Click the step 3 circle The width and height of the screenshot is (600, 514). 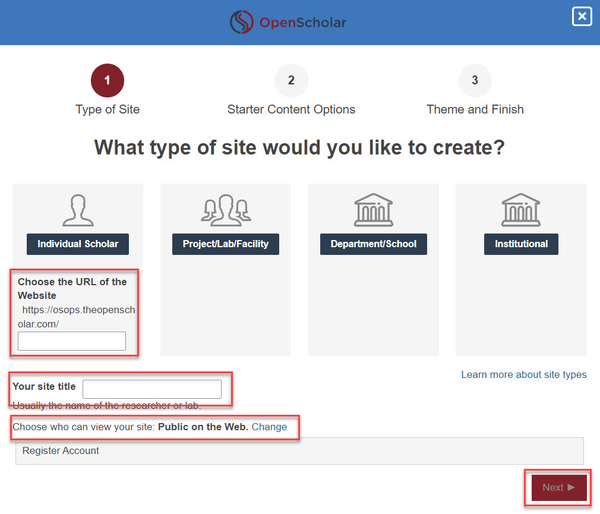tap(475, 80)
